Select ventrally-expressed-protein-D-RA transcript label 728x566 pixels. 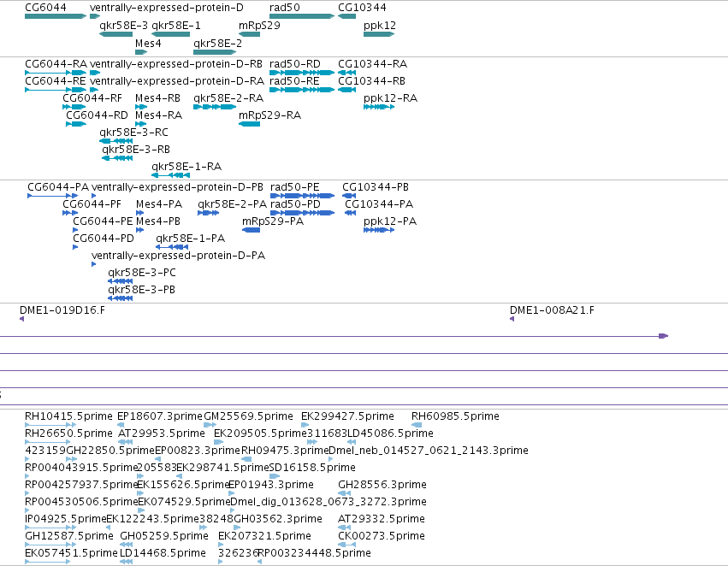(177, 80)
